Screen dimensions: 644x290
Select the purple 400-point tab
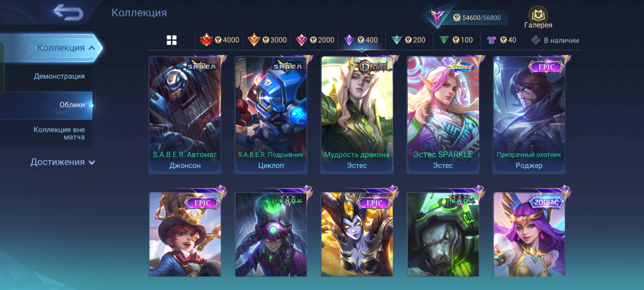361,40
